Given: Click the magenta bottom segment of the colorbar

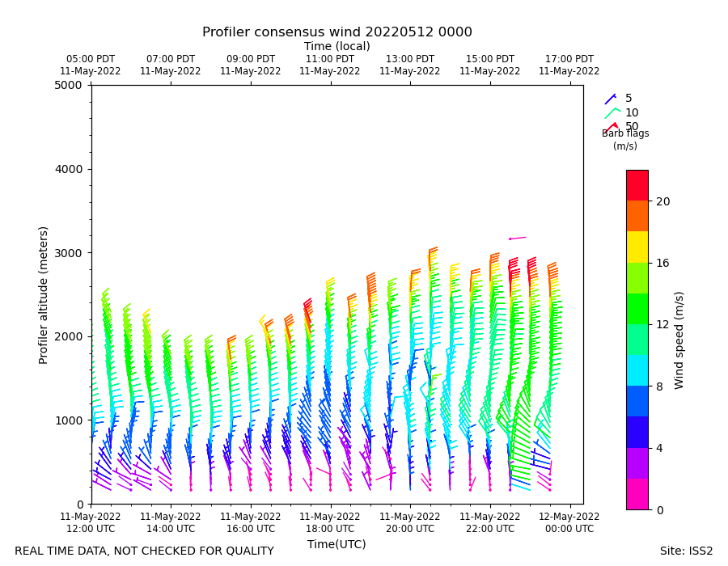Looking at the screenshot, I should coord(637,494).
